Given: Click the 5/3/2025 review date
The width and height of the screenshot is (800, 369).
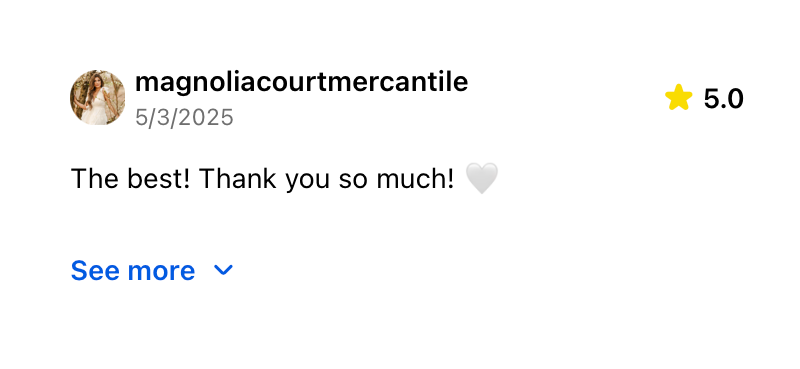Looking at the screenshot, I should (x=184, y=117).
